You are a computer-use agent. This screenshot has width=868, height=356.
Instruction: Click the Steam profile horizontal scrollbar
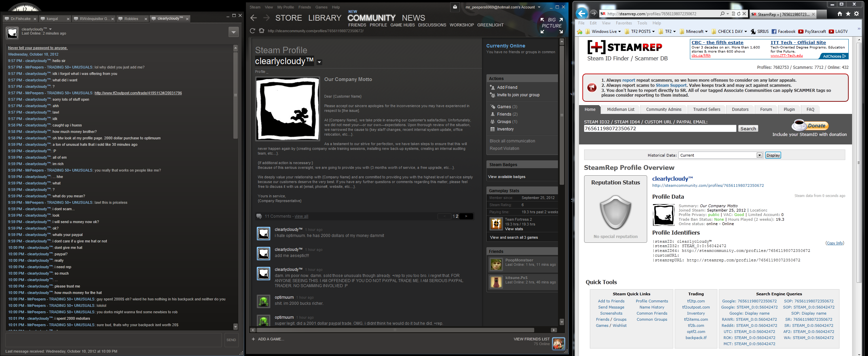click(x=395, y=330)
